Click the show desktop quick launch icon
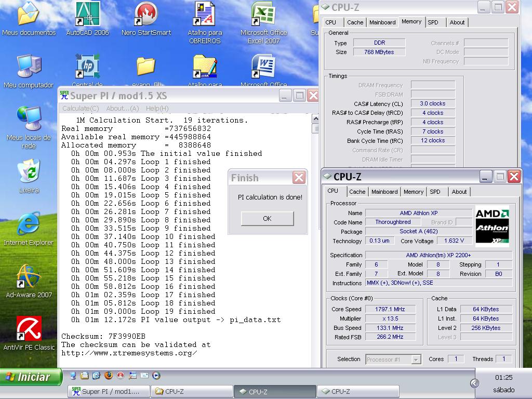This screenshot has width=532, height=399. (73, 375)
